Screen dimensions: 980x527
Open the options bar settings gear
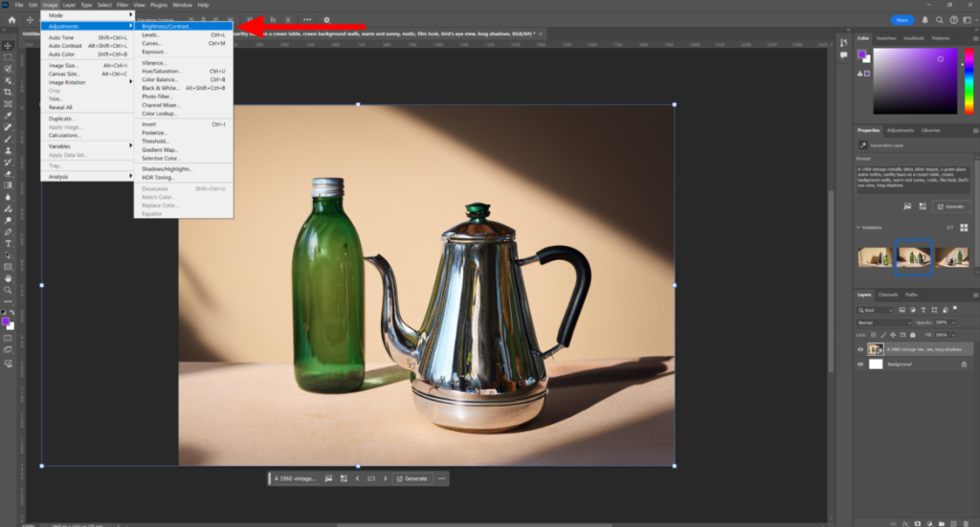[326, 20]
